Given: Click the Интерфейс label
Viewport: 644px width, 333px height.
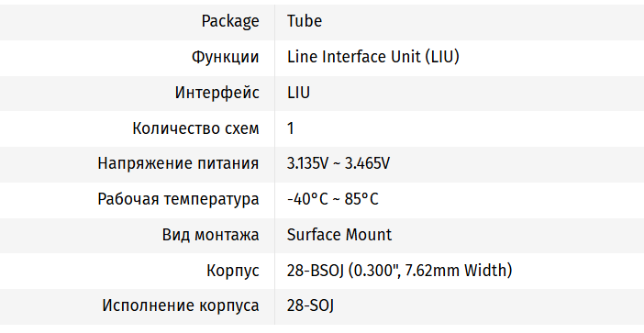Looking at the screenshot, I should pos(217,93).
